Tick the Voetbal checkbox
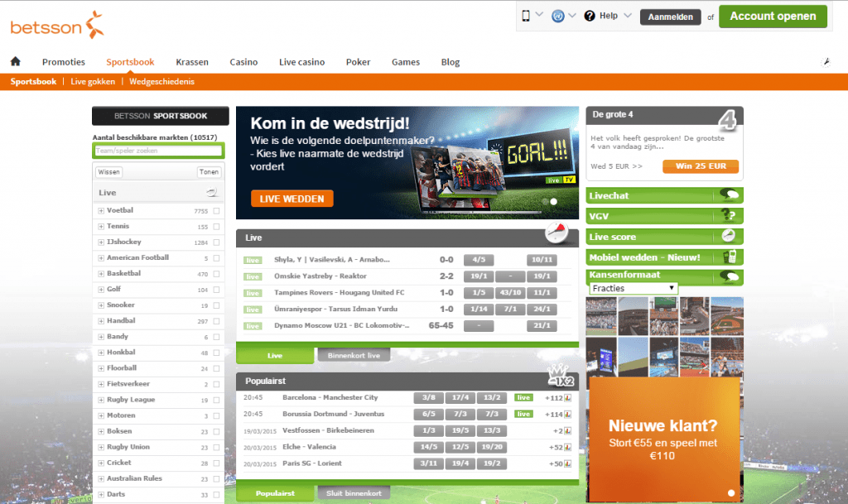 click(x=216, y=211)
